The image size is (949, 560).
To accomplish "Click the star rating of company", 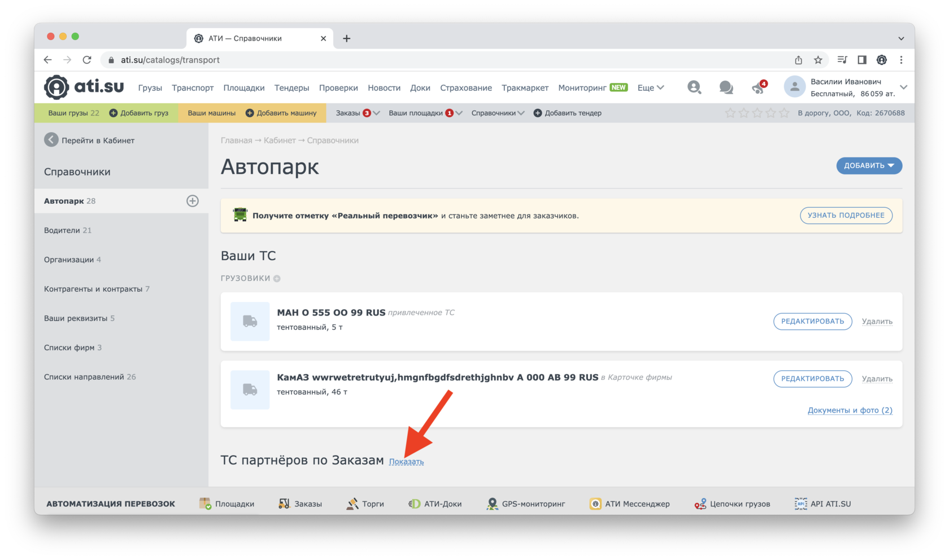I will 757,113.
